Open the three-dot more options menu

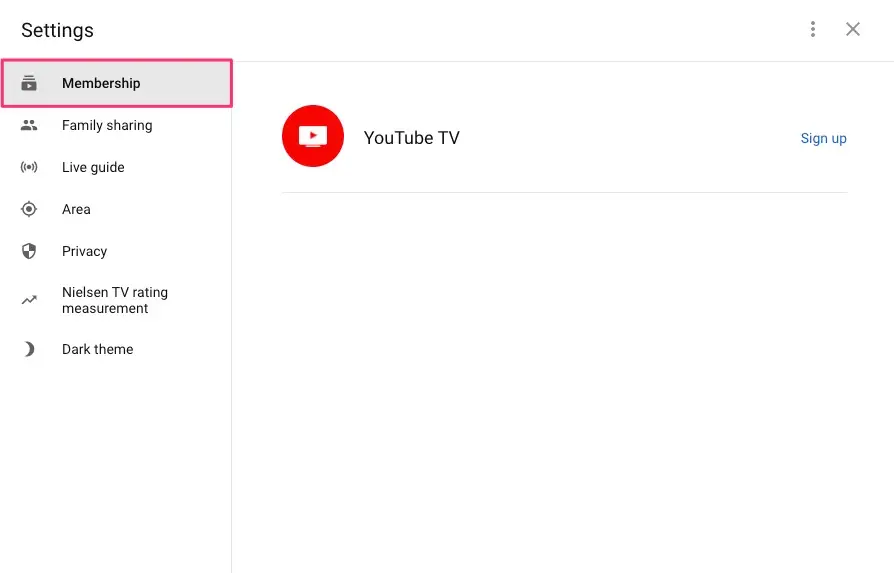click(813, 29)
